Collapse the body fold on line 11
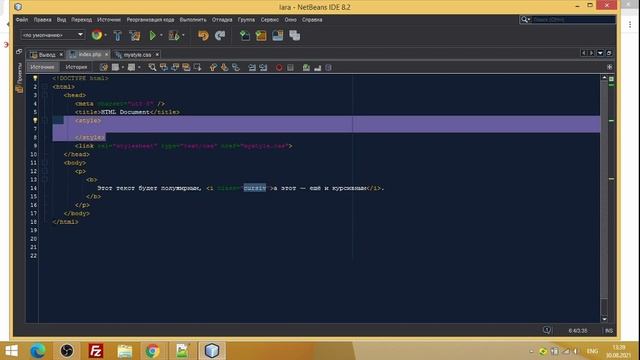640x360 pixels. tap(45, 163)
